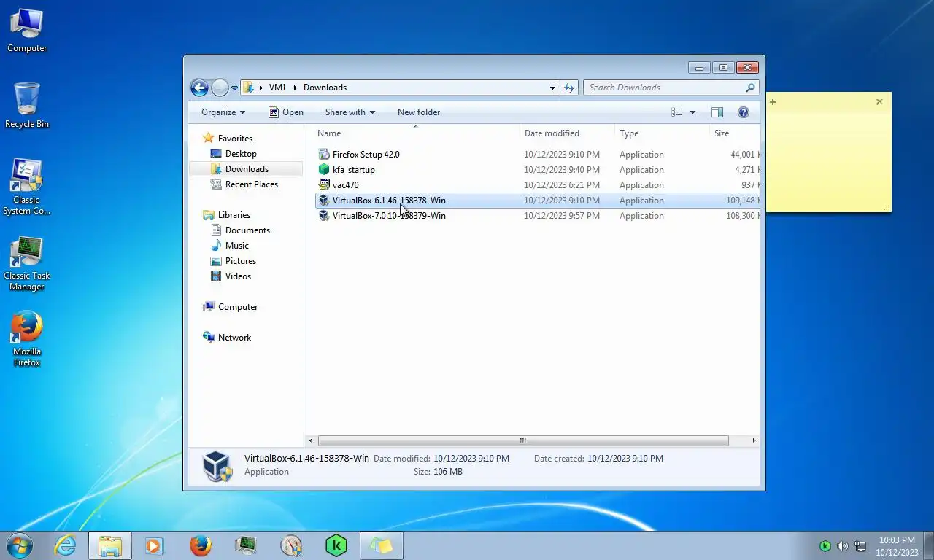The image size is (934, 560).
Task: Sort by Date modified column
Action: (567, 133)
